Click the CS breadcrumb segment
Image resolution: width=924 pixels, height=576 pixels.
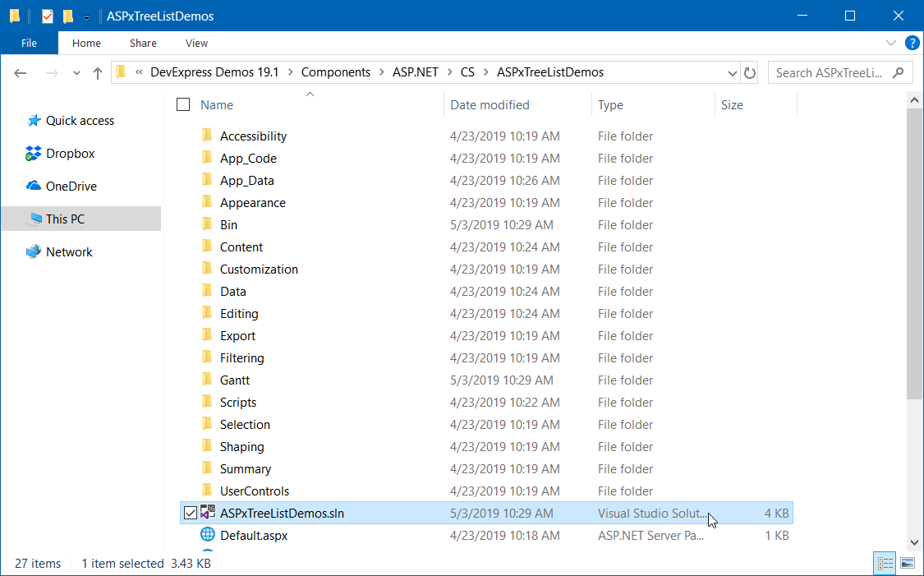point(467,72)
